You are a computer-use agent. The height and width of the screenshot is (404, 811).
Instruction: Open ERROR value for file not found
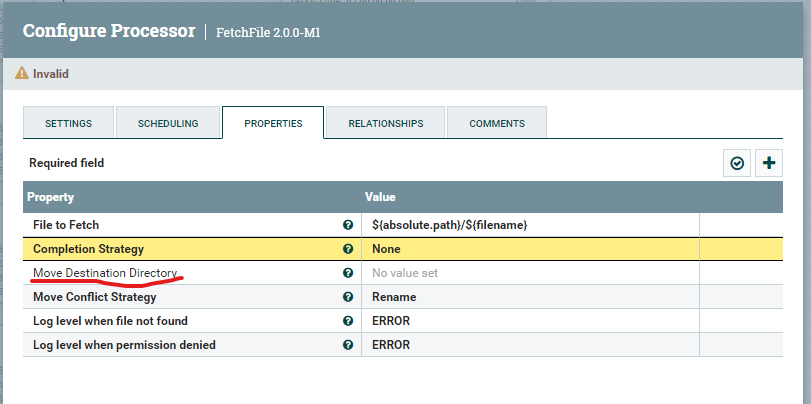530,321
